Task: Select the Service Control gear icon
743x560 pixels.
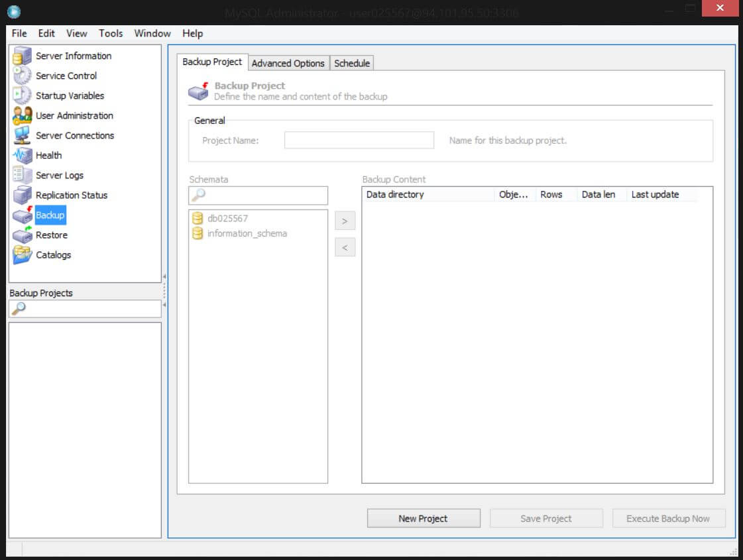Action: 22,76
